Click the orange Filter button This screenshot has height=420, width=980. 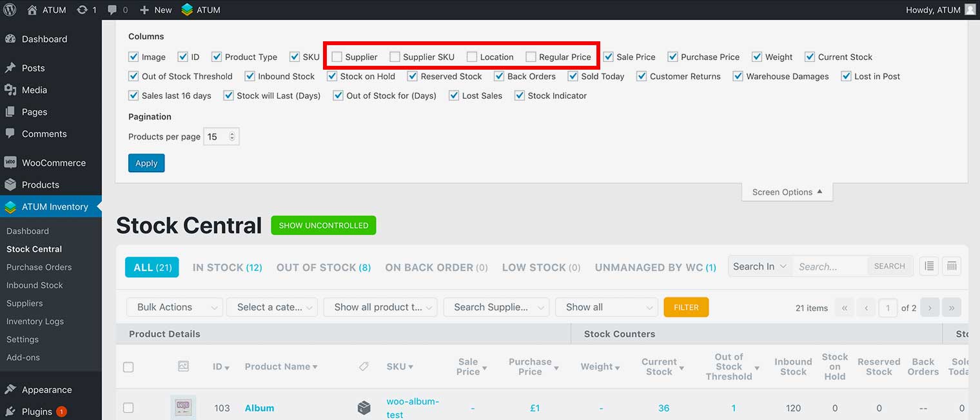coord(686,307)
